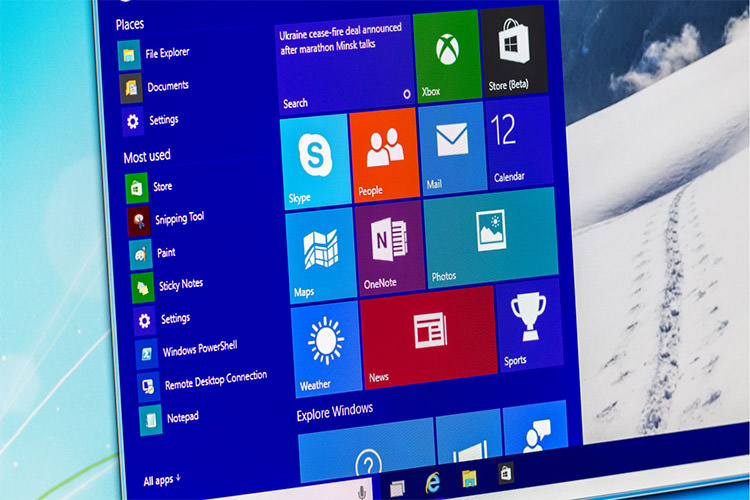Screen dimensions: 750x500
Task: Click the Remote Desktop Connection text label
Action: click(216, 380)
